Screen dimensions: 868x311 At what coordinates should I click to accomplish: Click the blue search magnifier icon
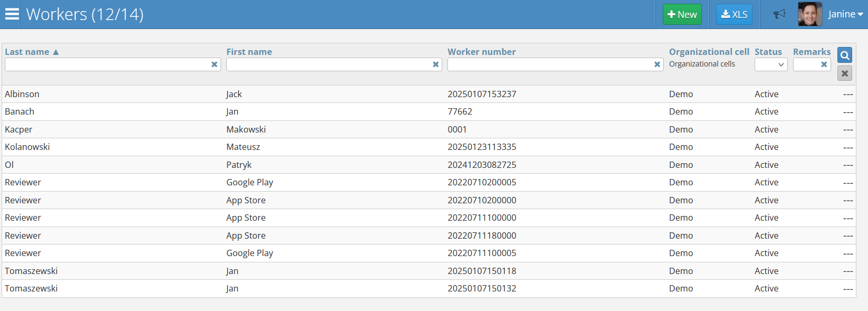[844, 55]
